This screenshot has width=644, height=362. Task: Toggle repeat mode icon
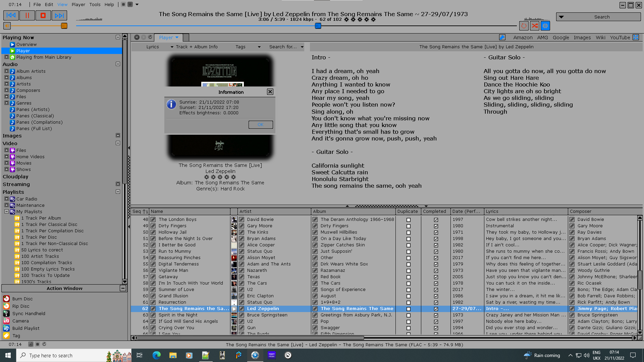pyautogui.click(x=524, y=26)
